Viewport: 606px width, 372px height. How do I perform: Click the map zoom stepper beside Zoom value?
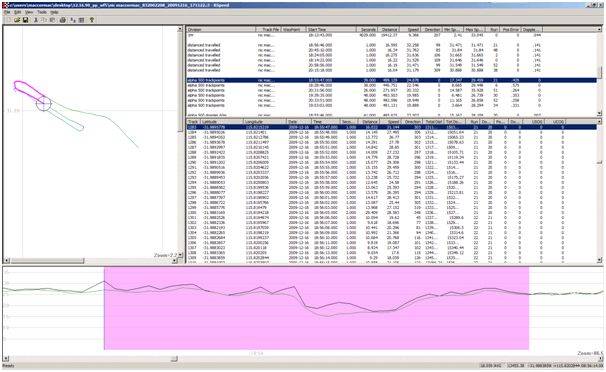click(180, 255)
